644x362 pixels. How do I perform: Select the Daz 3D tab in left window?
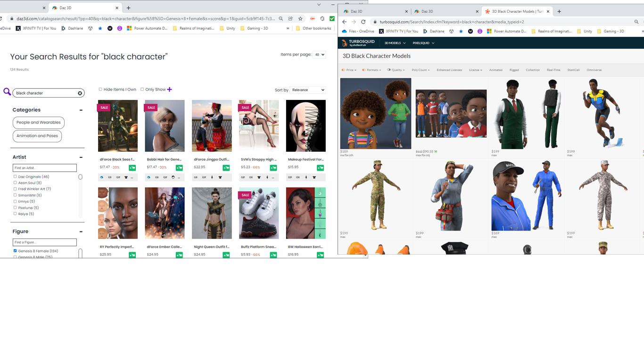(x=85, y=8)
